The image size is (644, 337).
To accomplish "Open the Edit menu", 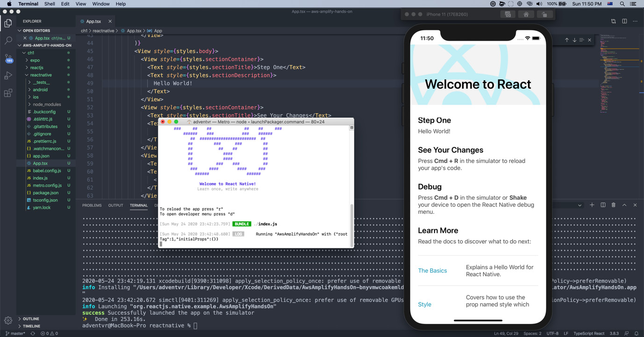I will tap(65, 4).
